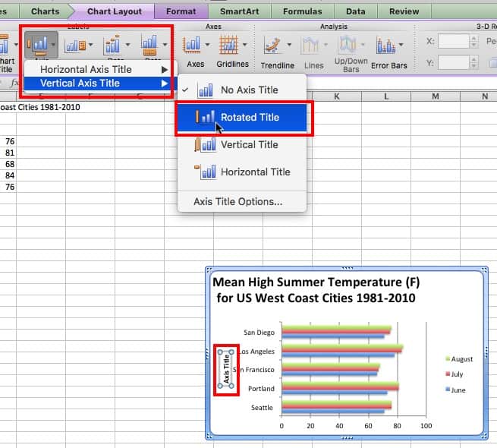Click the Error Bars icon
497x448 pixels.
tap(388, 47)
